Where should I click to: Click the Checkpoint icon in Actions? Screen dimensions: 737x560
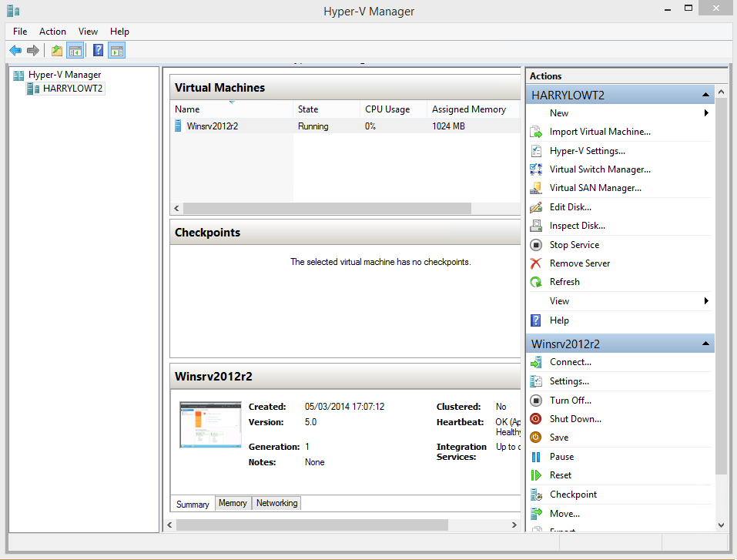(x=536, y=495)
